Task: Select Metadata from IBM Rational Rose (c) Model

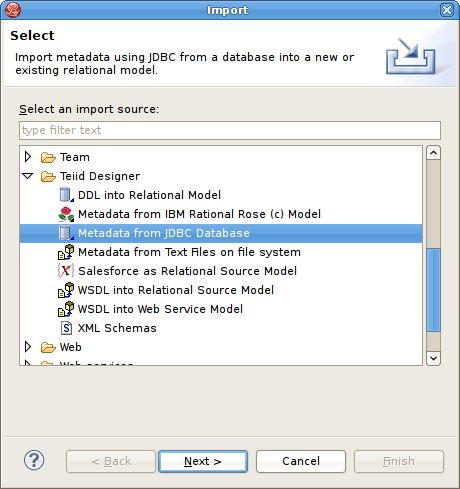Action: click(x=199, y=214)
